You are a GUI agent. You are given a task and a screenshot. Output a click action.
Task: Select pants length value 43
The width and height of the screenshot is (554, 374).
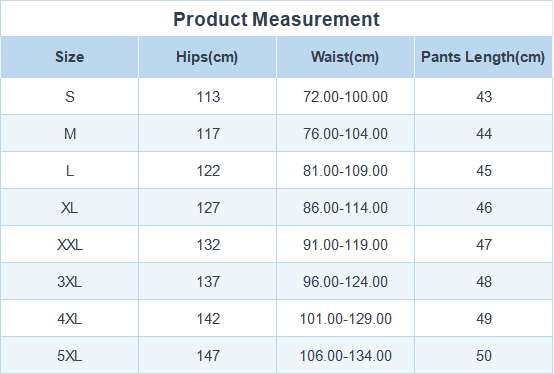coord(484,96)
